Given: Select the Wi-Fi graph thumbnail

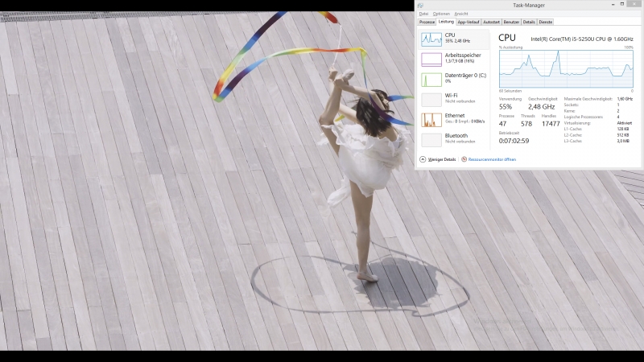Looking at the screenshot, I should pos(431,100).
